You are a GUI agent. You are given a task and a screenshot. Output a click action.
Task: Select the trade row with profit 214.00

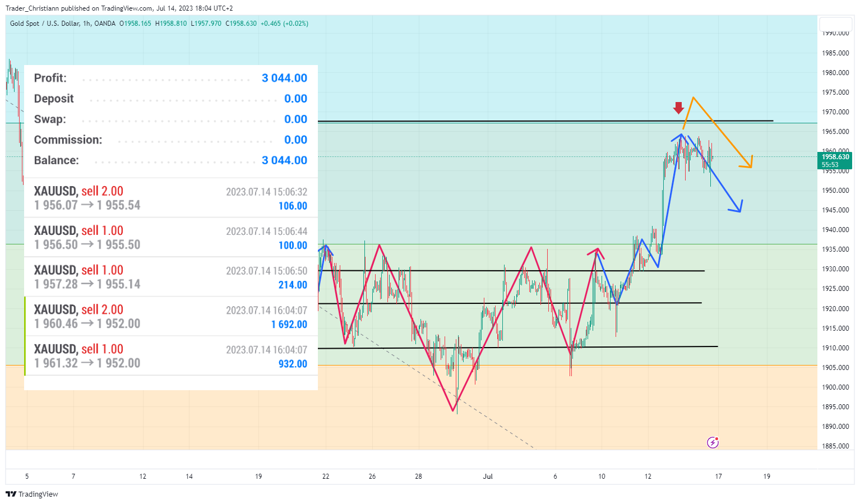pos(171,277)
